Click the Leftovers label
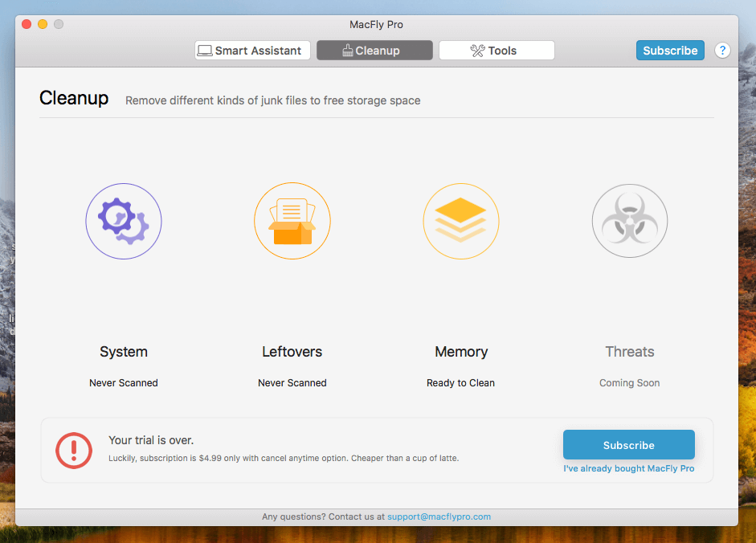Viewport: 756px width, 543px height. pos(292,352)
